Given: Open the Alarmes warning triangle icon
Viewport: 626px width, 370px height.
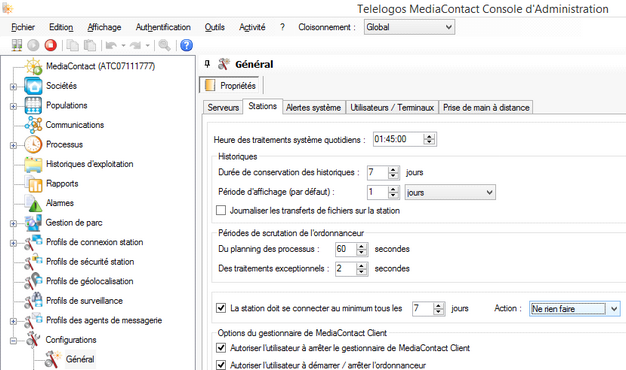Looking at the screenshot, I should pyautogui.click(x=34, y=203).
